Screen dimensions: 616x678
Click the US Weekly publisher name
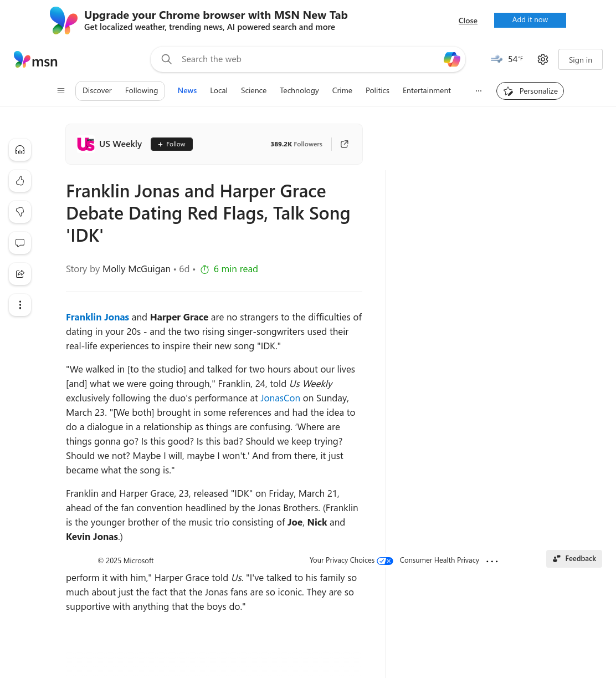click(120, 144)
